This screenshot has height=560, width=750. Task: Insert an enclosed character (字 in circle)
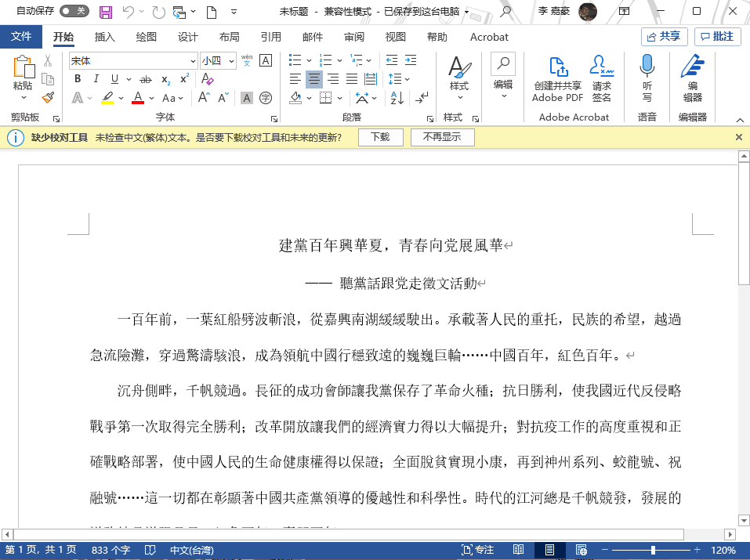tap(266, 98)
